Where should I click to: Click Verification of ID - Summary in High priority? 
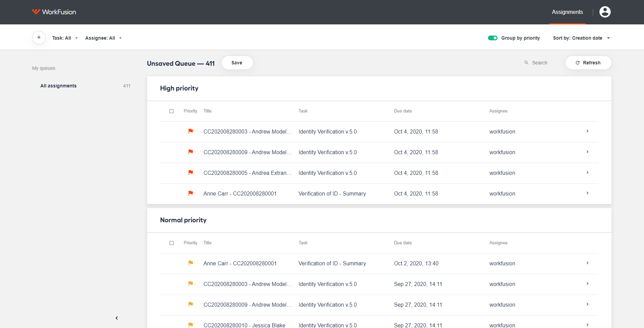point(332,193)
